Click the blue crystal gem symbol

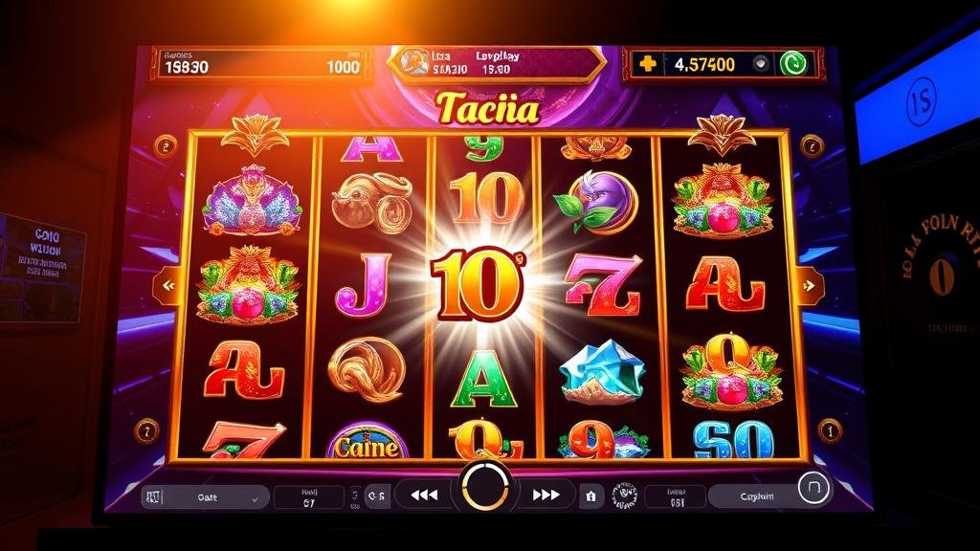click(601, 372)
